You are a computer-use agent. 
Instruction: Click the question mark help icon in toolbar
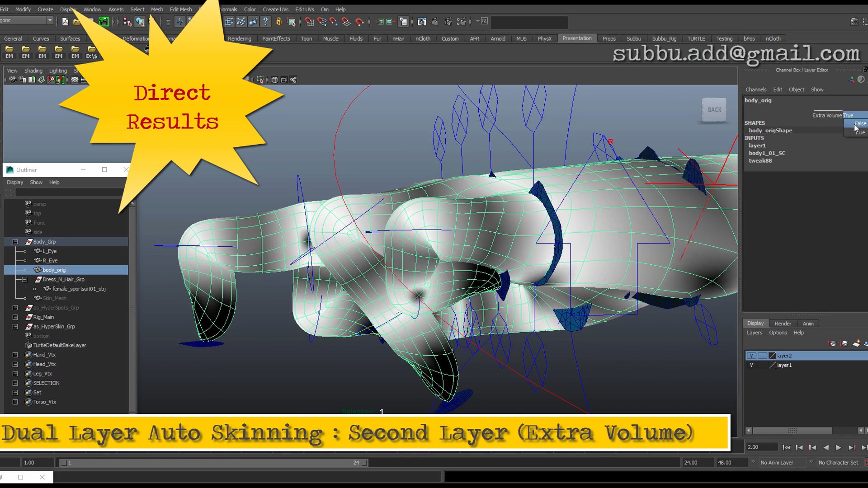(x=266, y=22)
